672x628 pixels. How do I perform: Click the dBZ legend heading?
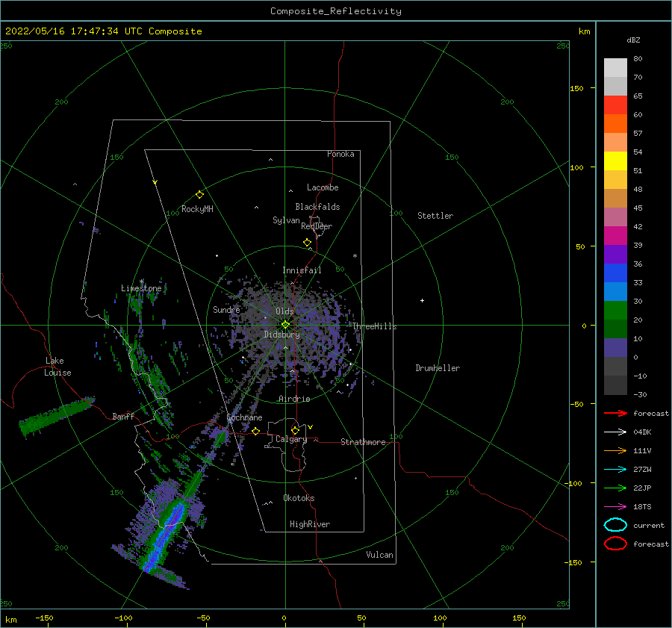(x=633, y=40)
